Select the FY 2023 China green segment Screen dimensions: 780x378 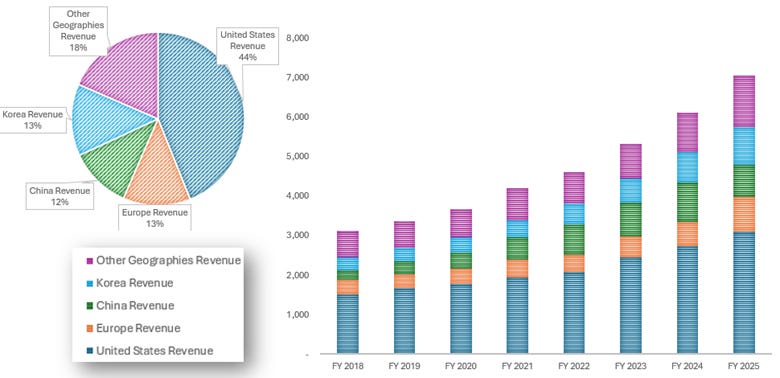click(631, 219)
